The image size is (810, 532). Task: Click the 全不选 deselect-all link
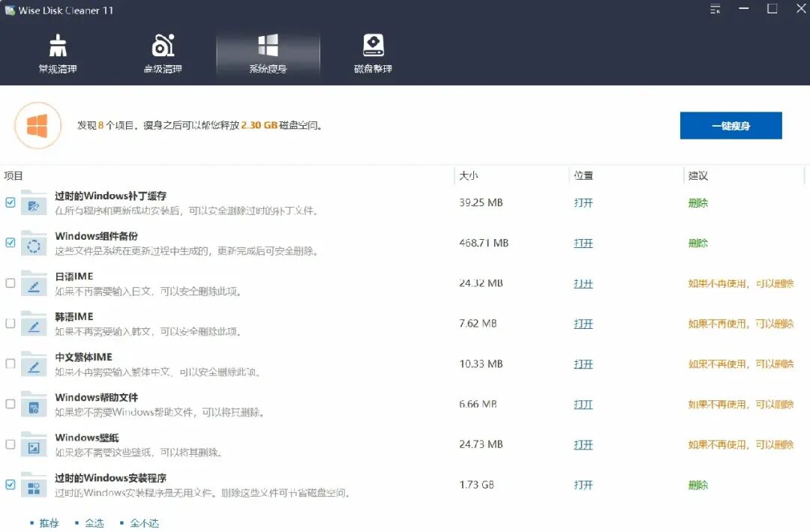[145, 523]
